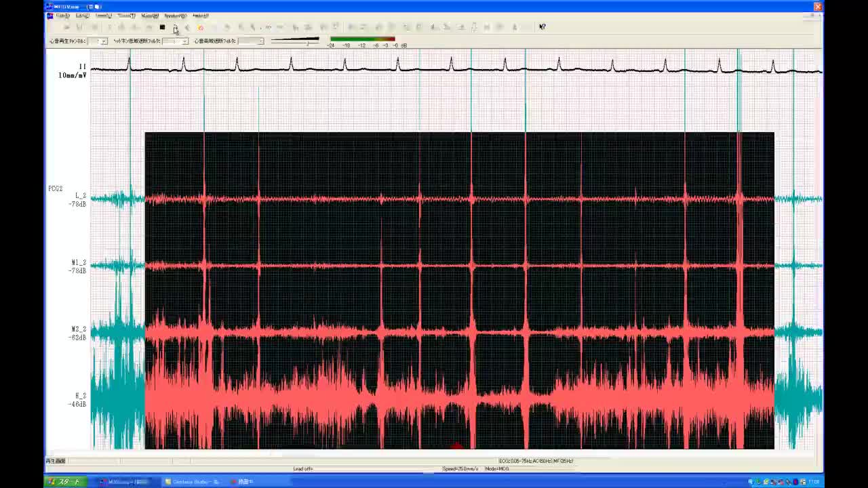The width and height of the screenshot is (868, 488).
Task: Click the M2_2 -62dB channel label
Action: point(79,333)
